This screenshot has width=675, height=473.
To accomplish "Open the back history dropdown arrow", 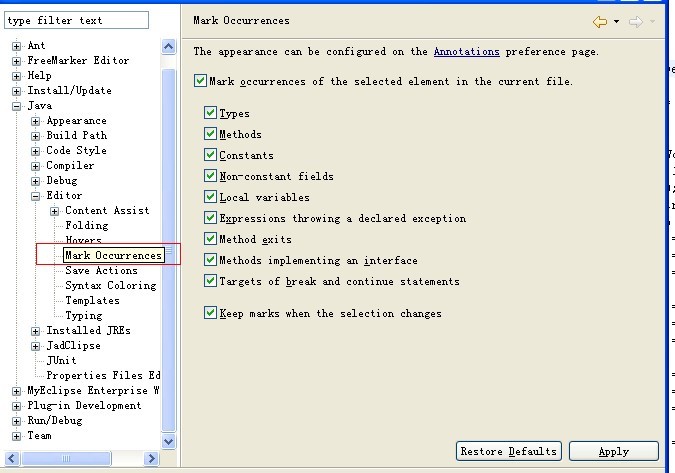I will (x=617, y=21).
